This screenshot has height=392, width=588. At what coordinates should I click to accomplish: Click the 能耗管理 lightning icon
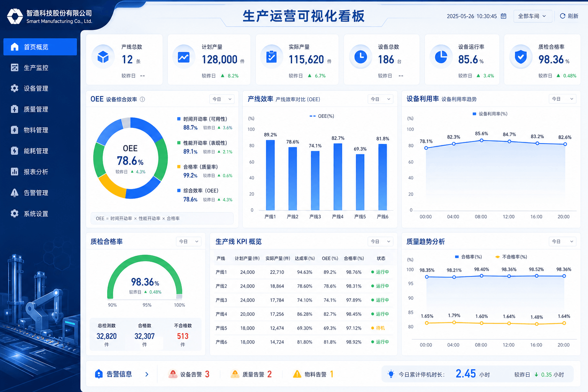coord(15,151)
